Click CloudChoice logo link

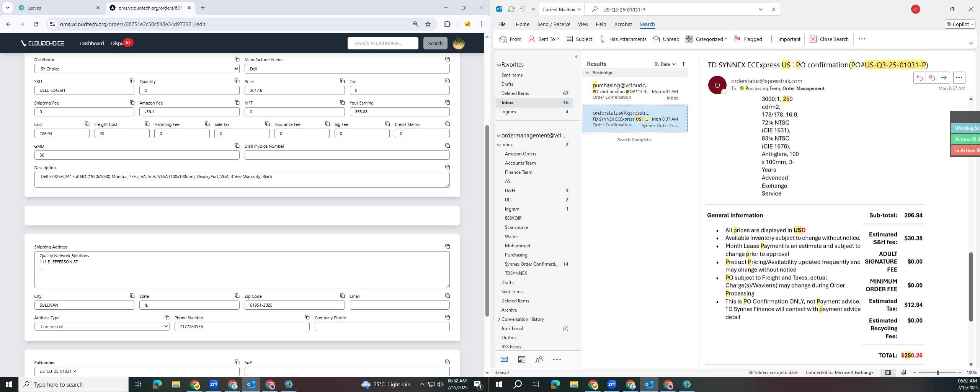42,43
